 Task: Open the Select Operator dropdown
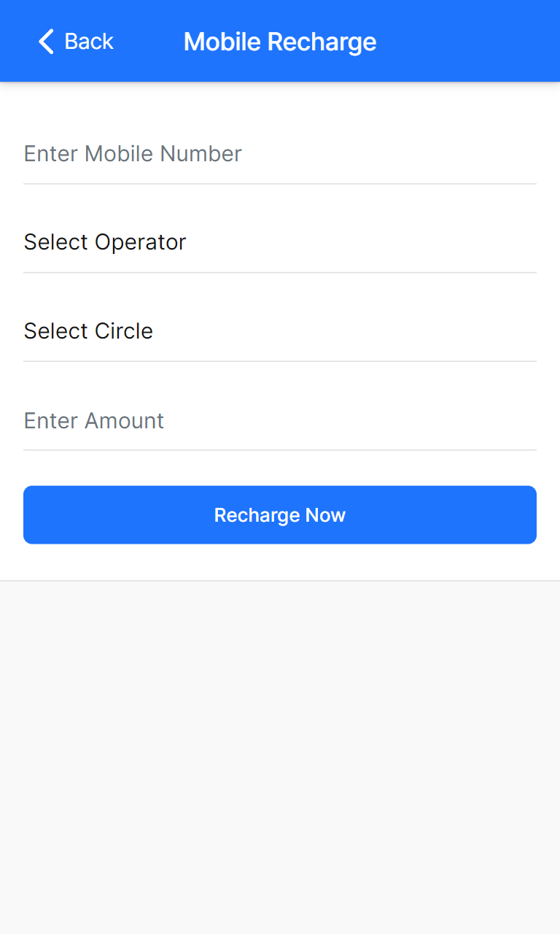pyautogui.click(x=280, y=242)
